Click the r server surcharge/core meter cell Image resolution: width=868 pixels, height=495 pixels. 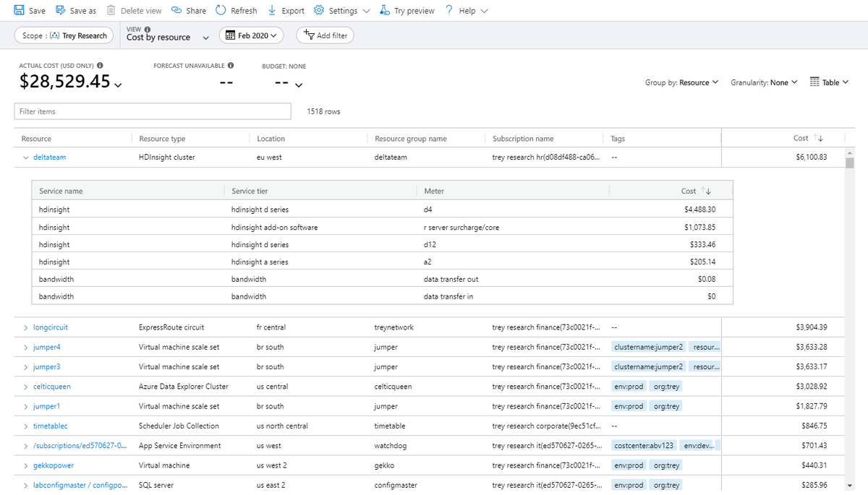tap(461, 227)
